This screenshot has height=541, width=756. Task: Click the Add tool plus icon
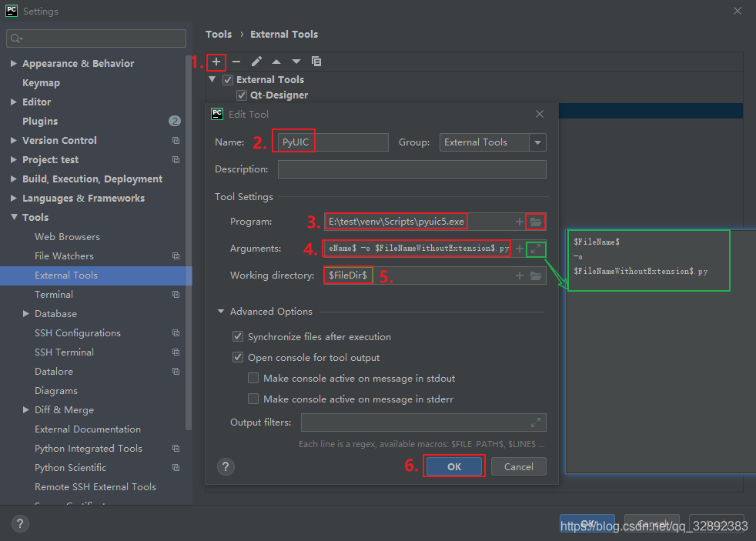click(216, 62)
